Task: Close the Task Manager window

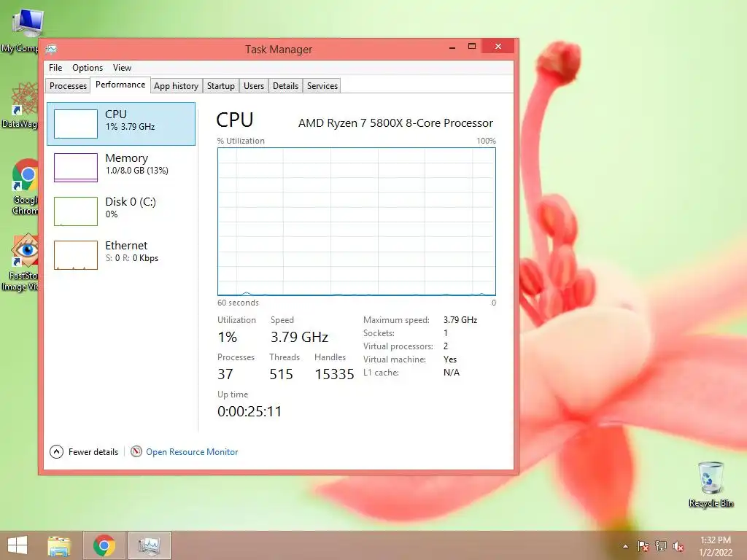Action: point(498,46)
